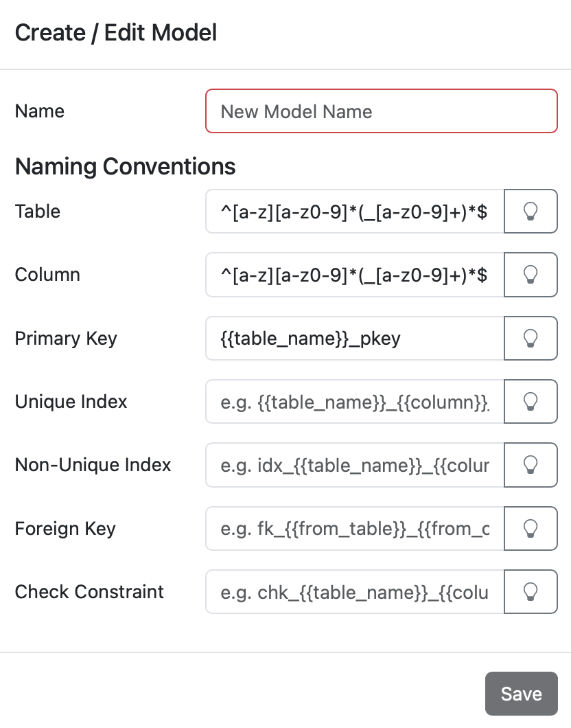Click the Check Constraint lightbulb icon

pyautogui.click(x=531, y=592)
